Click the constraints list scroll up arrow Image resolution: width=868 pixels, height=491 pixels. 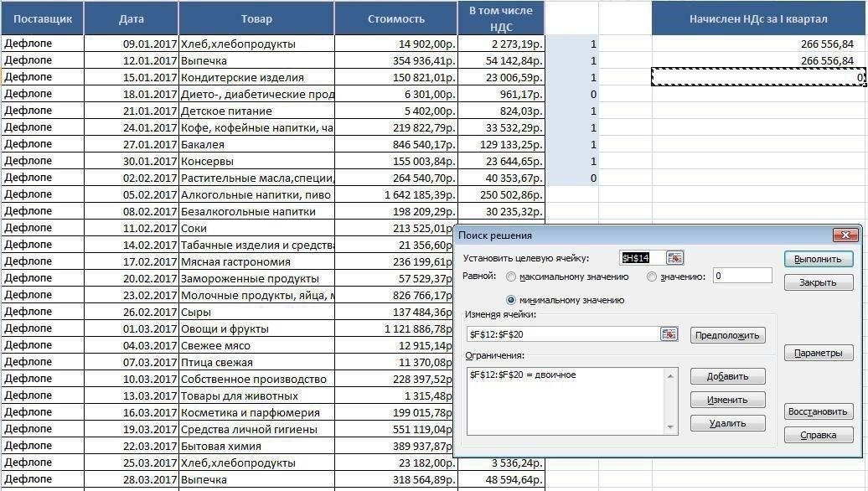670,376
